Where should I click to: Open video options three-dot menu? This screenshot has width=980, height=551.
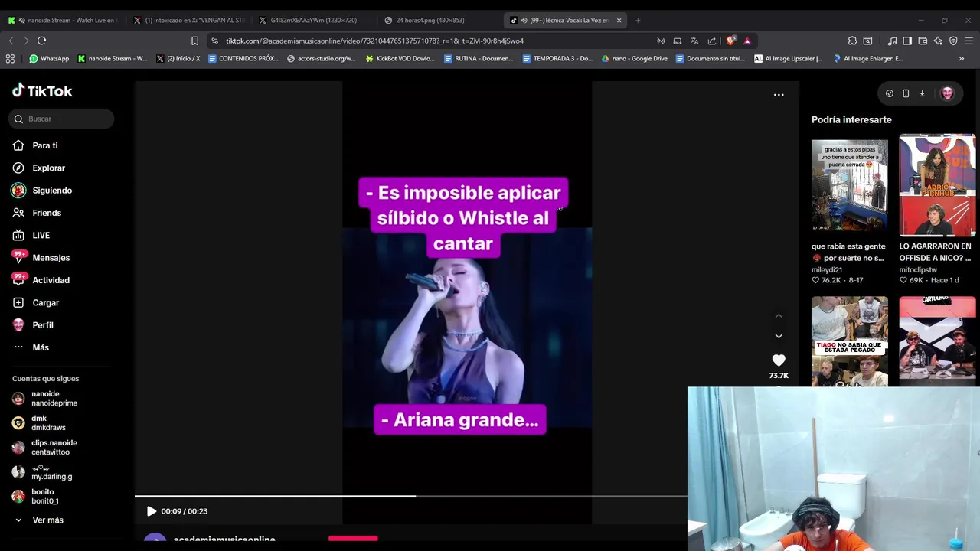click(x=779, y=95)
